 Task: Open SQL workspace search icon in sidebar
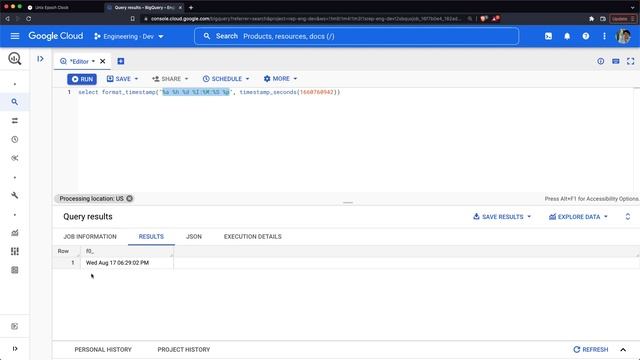tap(15, 102)
